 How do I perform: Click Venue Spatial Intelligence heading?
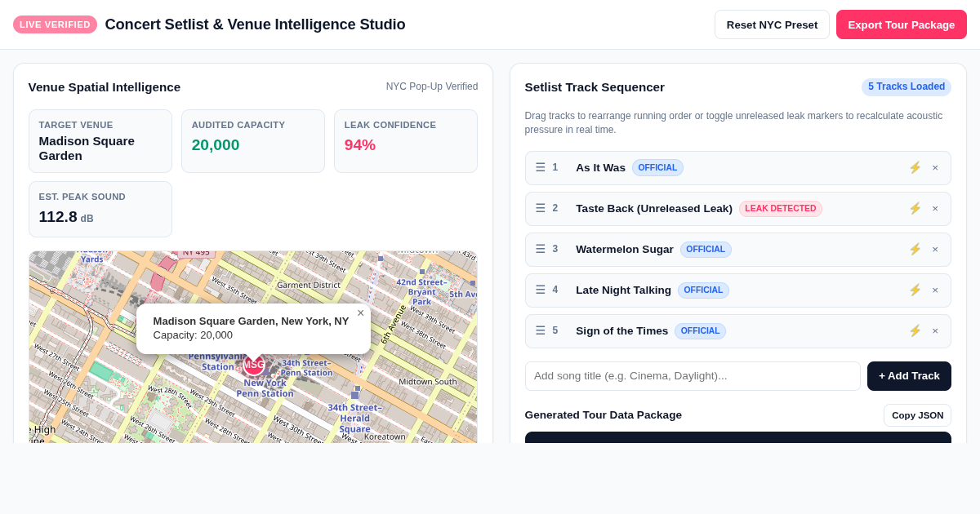[105, 86]
